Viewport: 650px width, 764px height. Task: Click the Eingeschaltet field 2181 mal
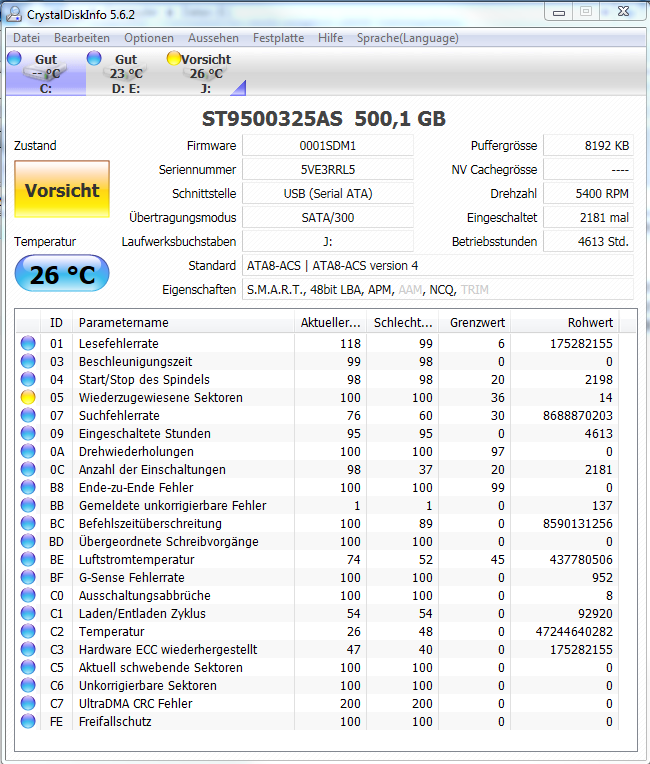[589, 217]
